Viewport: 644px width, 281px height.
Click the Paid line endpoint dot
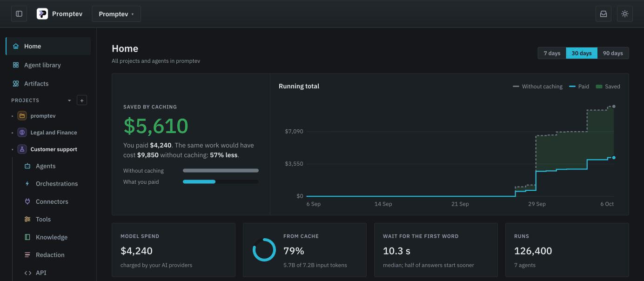614,158
